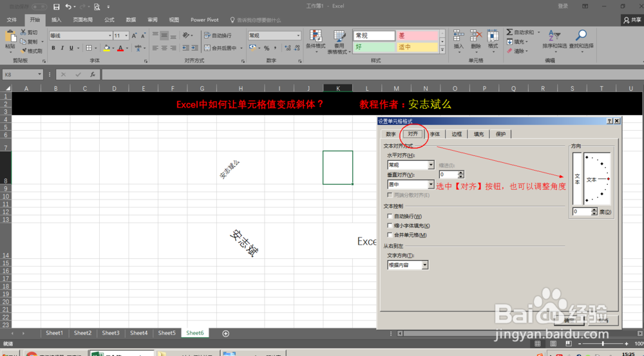Open number format 常规 dropdown
Image resolution: width=644 pixels, height=356 pixels.
(299, 35)
